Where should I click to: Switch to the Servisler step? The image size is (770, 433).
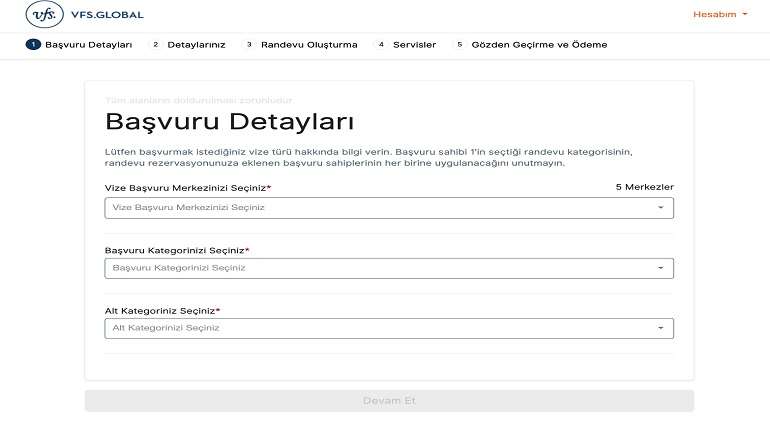(x=406, y=45)
